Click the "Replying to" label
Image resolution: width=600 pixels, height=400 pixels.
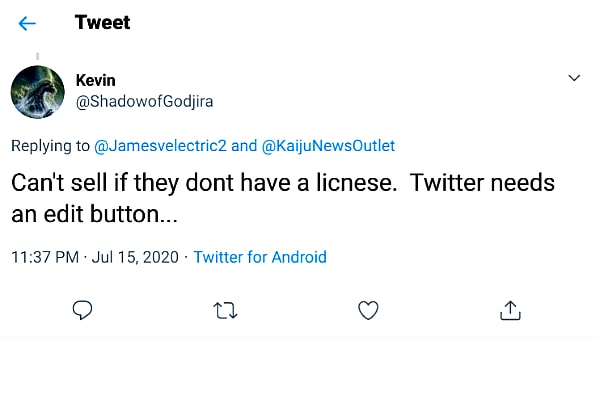point(50,146)
